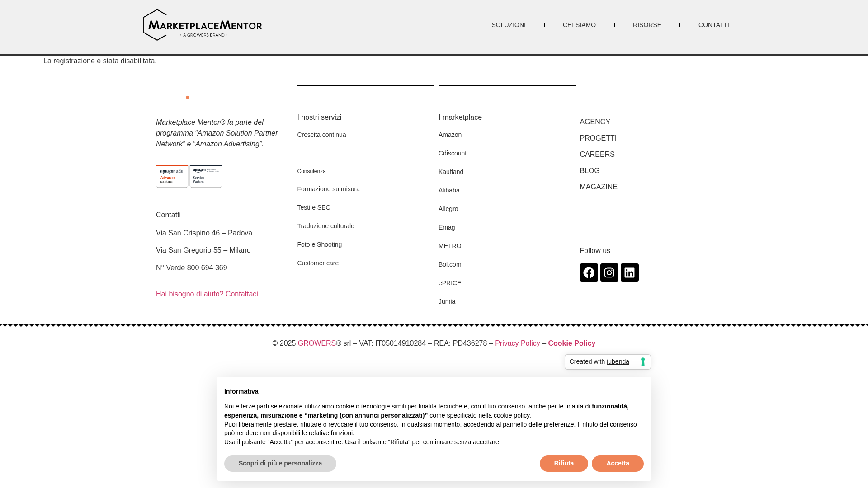The width and height of the screenshot is (868, 488).
Task: Open Traduzione culturale link
Action: (x=325, y=226)
